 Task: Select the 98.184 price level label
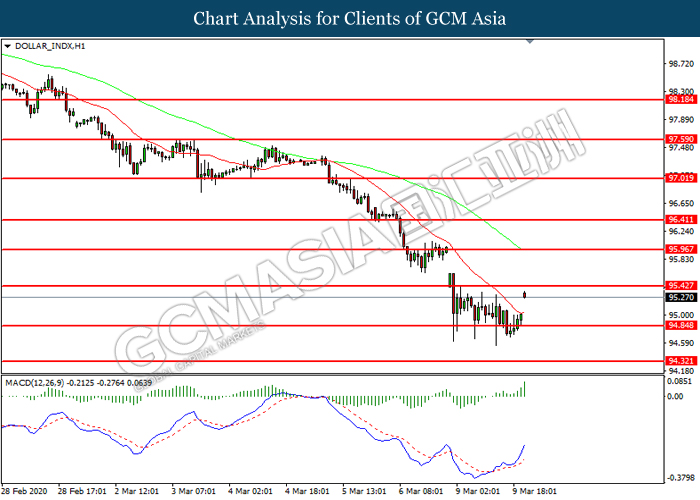pyautogui.click(x=681, y=99)
